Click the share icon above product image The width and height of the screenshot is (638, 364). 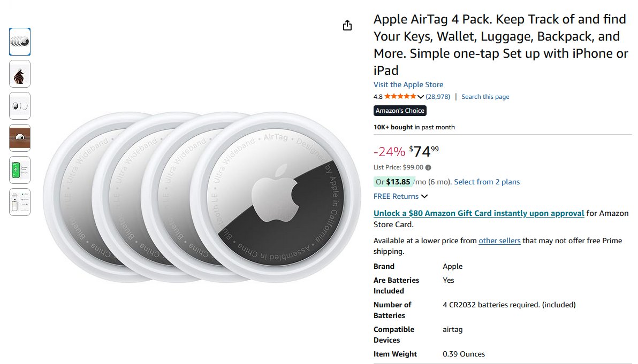coord(347,26)
